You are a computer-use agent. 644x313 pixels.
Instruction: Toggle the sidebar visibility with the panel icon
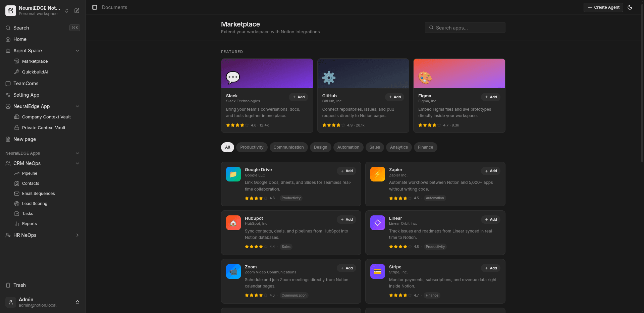coord(94,7)
